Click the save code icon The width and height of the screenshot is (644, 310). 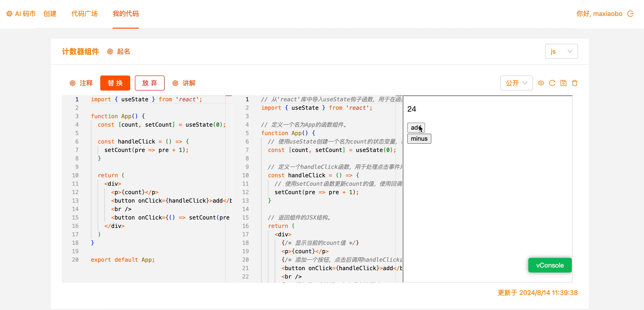563,83
